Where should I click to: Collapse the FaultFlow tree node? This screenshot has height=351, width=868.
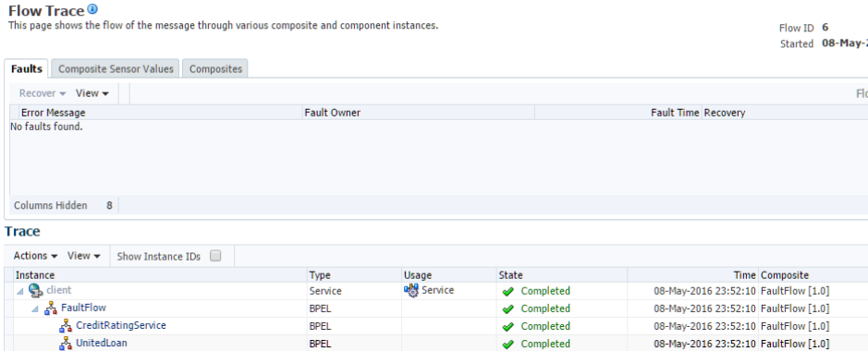point(36,309)
